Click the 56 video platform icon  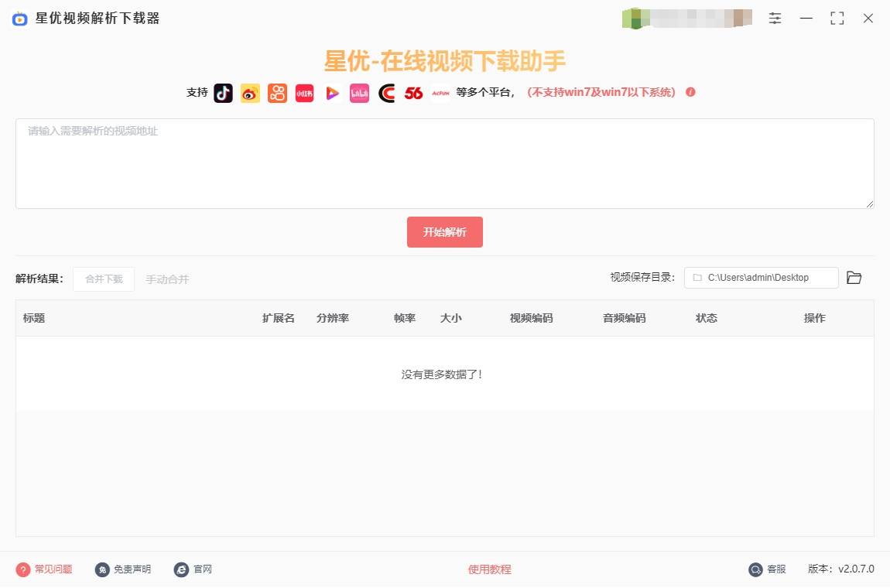point(413,93)
